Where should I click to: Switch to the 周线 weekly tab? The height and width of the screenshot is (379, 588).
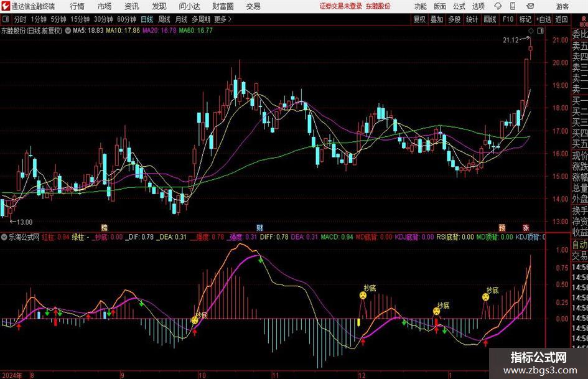[164, 19]
